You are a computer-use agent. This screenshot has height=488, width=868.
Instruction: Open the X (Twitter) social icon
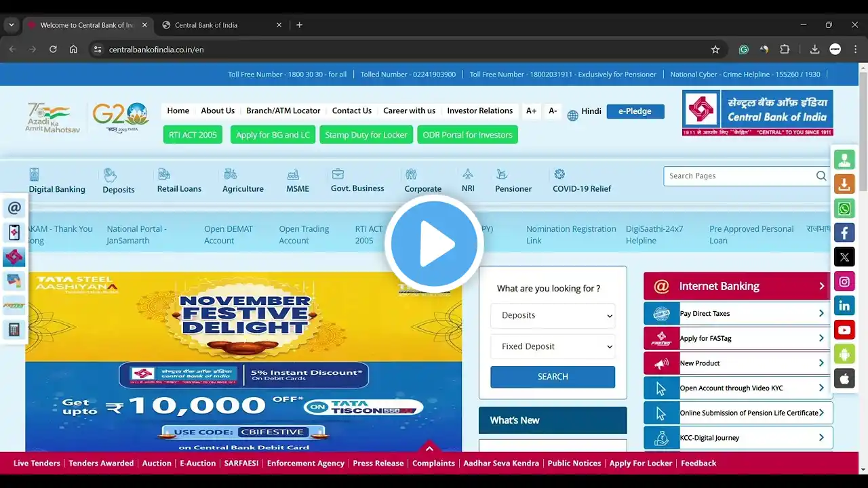pos(844,257)
